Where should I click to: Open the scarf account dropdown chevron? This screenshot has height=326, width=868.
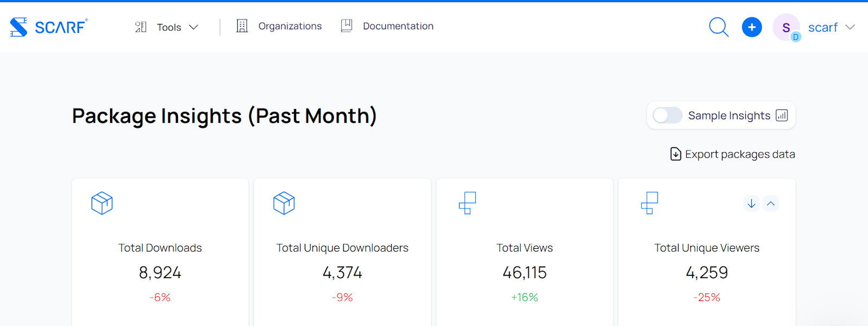point(850,27)
